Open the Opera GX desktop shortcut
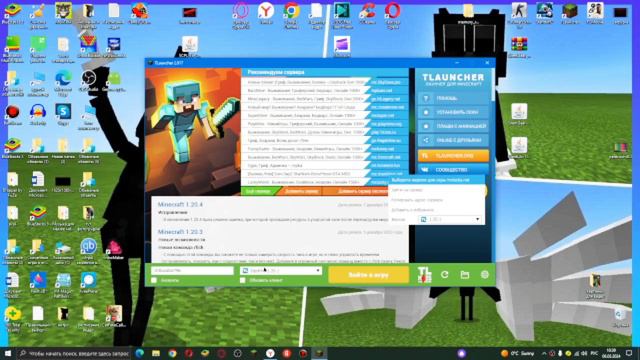Viewport: 640px width, 360px height. coord(241,11)
